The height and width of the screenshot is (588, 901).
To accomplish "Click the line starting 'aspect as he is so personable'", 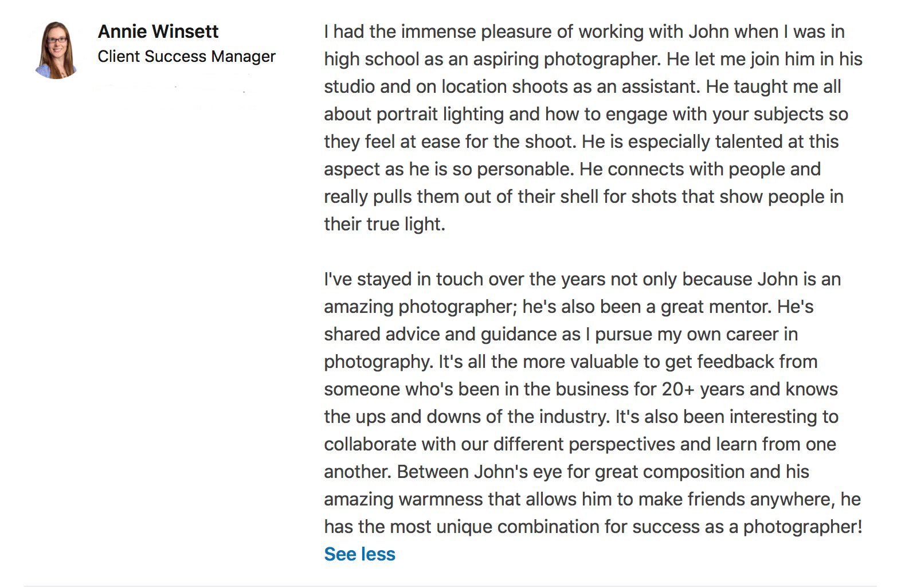I will click(x=572, y=169).
